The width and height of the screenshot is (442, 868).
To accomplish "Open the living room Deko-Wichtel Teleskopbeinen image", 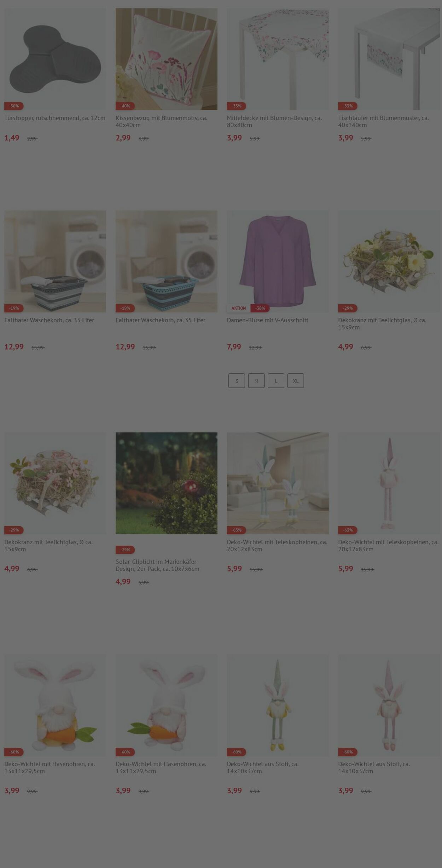I will 278,483.
